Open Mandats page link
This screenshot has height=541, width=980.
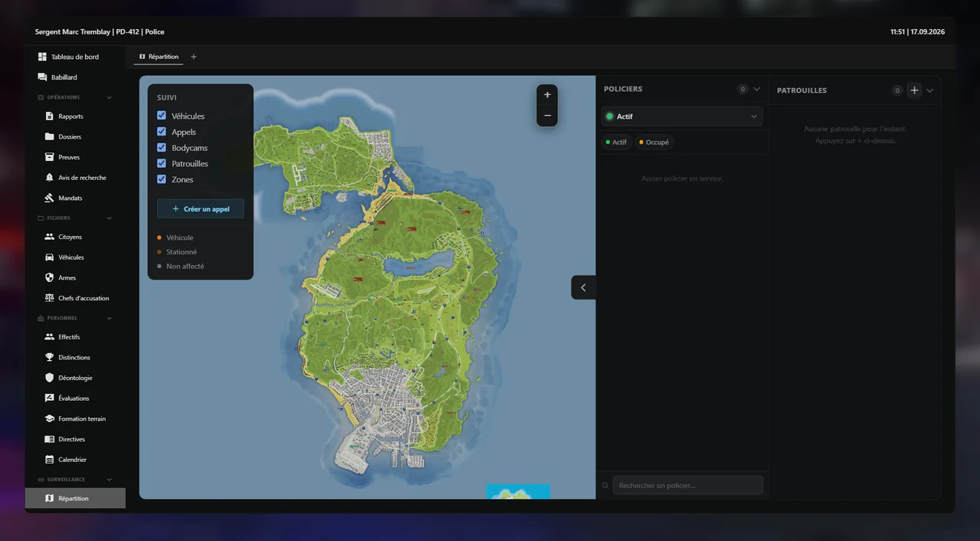[x=70, y=198]
